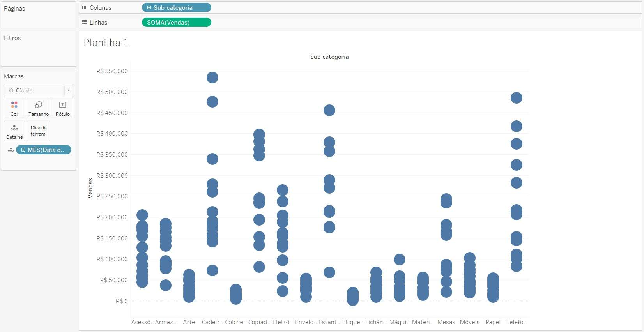Screen dimensions: 644x332
Task: Open the Detalhe (detail) marks card
Action: point(14,131)
